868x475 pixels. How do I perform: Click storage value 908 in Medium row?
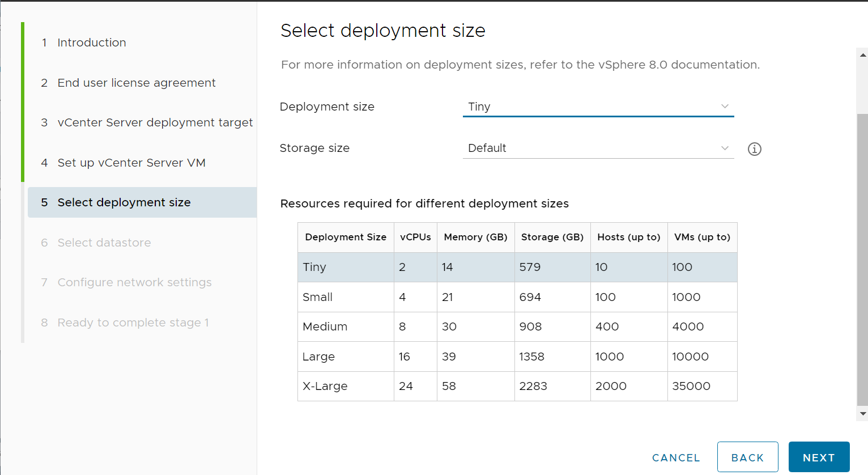530,326
